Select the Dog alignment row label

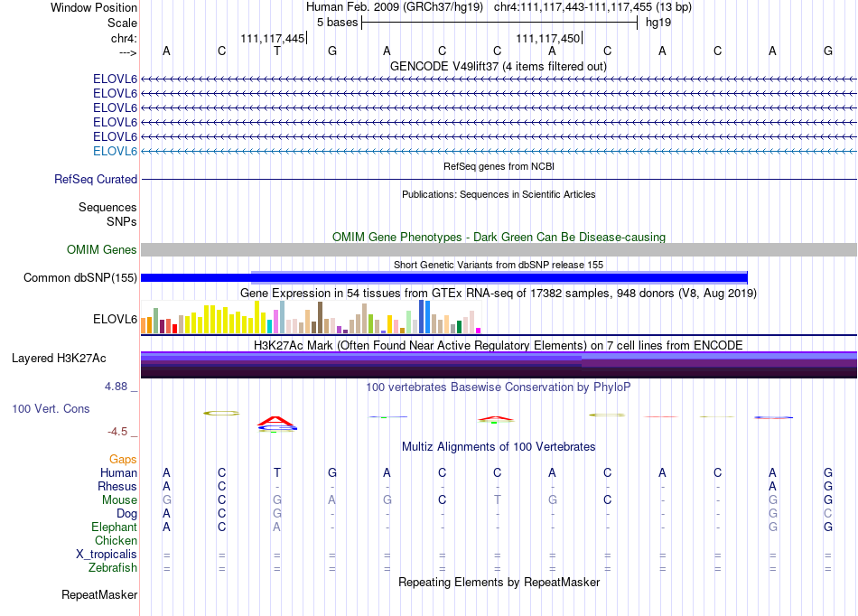coord(126,514)
